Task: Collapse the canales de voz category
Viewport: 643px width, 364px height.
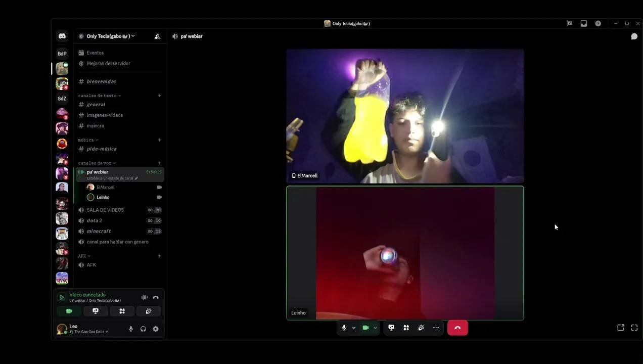Action: tap(97, 163)
